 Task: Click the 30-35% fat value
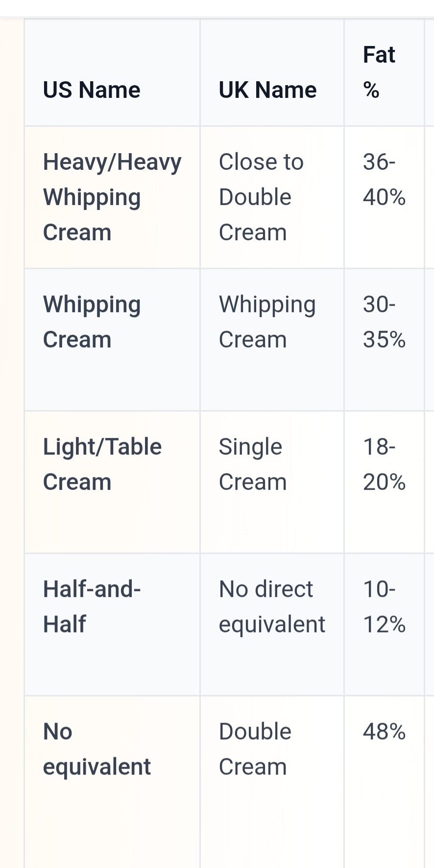(x=384, y=322)
